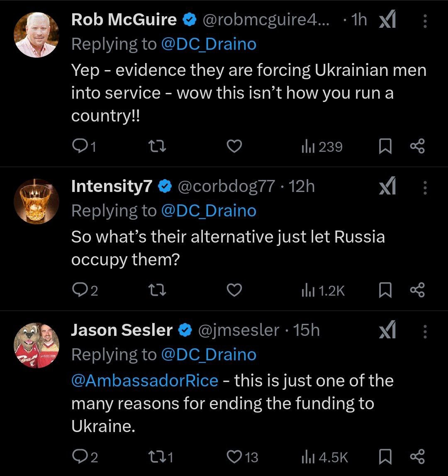Reply to Intensity7's tweet
Viewport: 448px width, 476px height.
(79, 291)
